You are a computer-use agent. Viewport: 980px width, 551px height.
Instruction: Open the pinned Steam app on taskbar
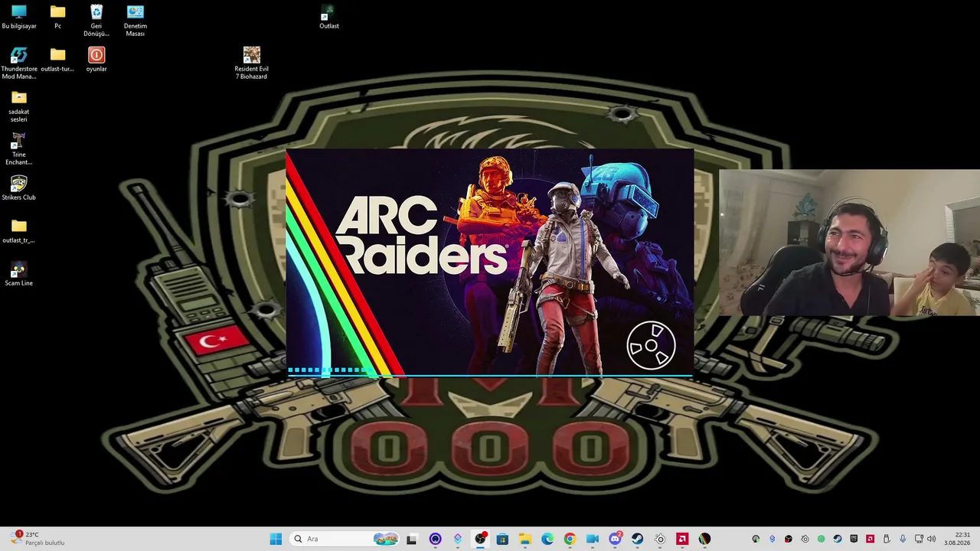(637, 539)
